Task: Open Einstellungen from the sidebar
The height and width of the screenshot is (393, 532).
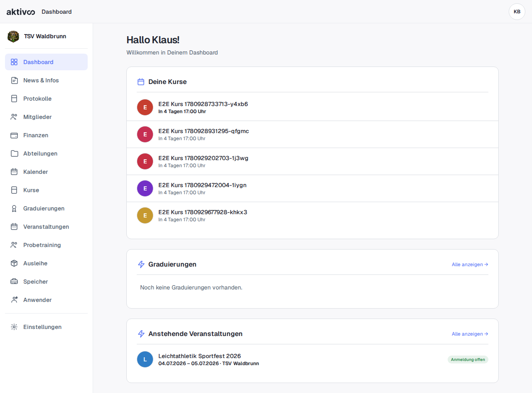Action: pos(46,327)
